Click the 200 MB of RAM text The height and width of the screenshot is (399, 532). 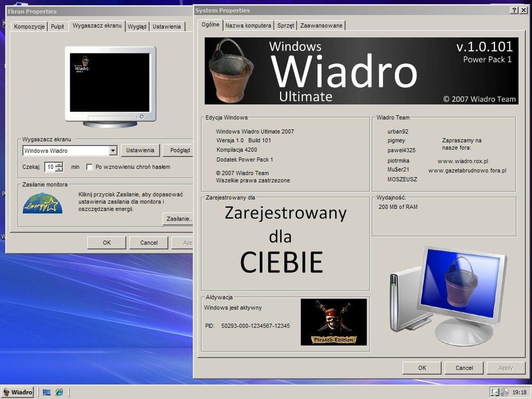tap(398, 207)
